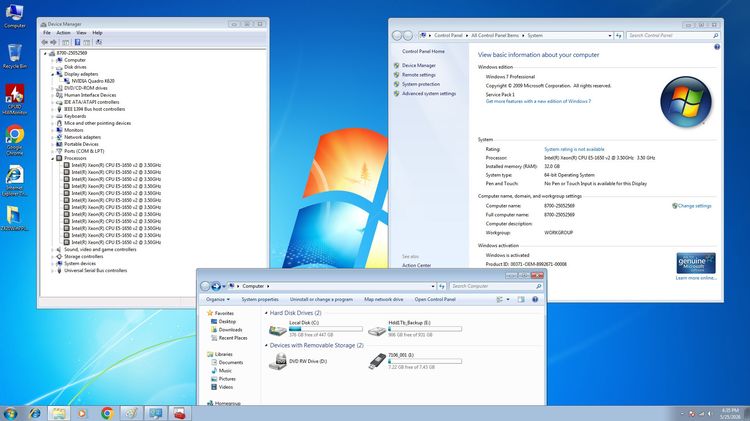
Task: Click Change settings for computer name
Action: click(694, 206)
